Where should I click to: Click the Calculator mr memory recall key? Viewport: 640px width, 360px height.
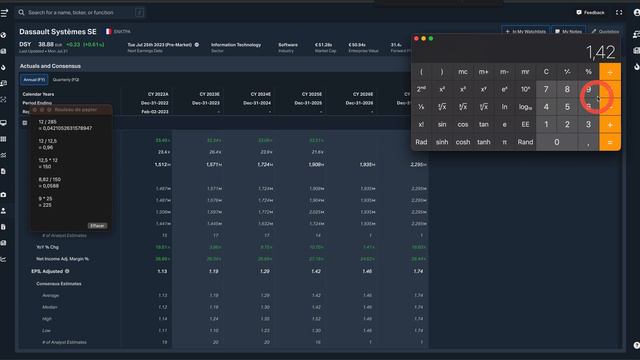pyautogui.click(x=525, y=72)
